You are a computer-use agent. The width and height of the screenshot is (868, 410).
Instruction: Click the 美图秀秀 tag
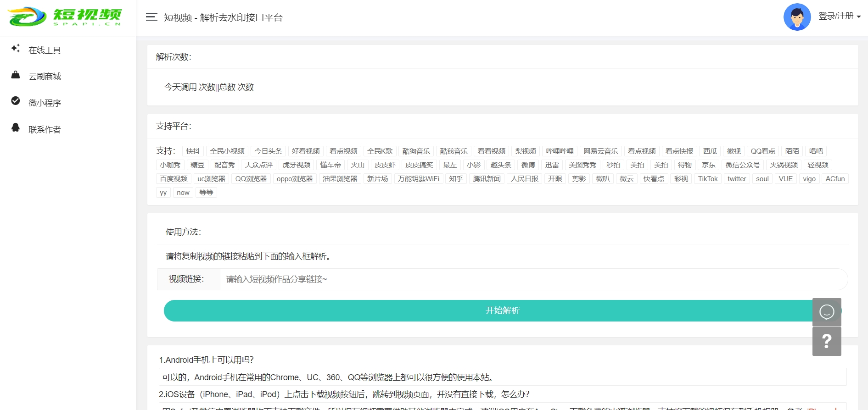pyautogui.click(x=582, y=165)
